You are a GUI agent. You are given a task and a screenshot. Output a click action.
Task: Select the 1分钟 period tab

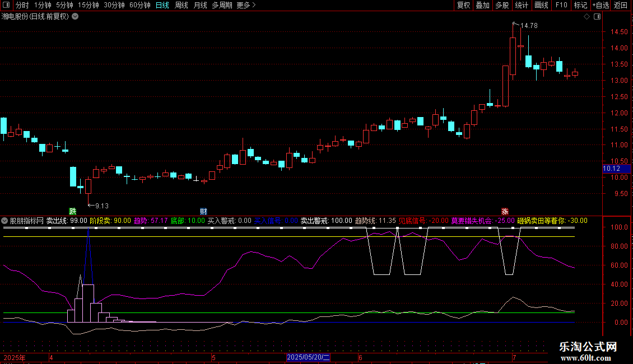click(x=43, y=5)
